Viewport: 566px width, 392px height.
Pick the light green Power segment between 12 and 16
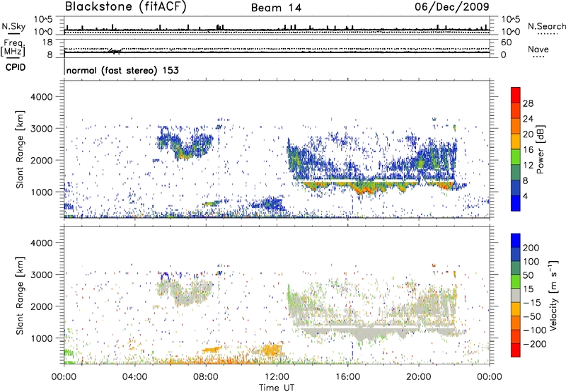(x=516, y=157)
